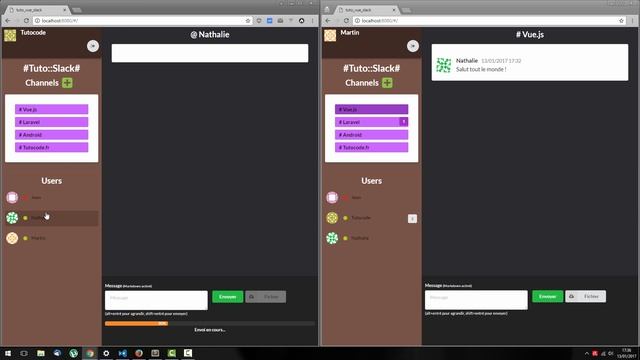Add a channel in the Tutocode window
This screenshot has width=640, height=360.
[67, 83]
